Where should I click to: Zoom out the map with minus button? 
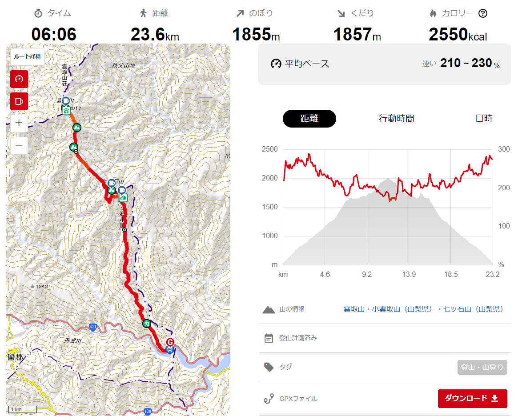pyautogui.click(x=19, y=146)
